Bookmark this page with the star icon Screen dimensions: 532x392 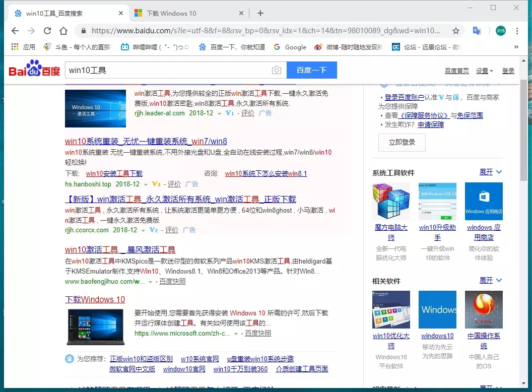(x=455, y=31)
